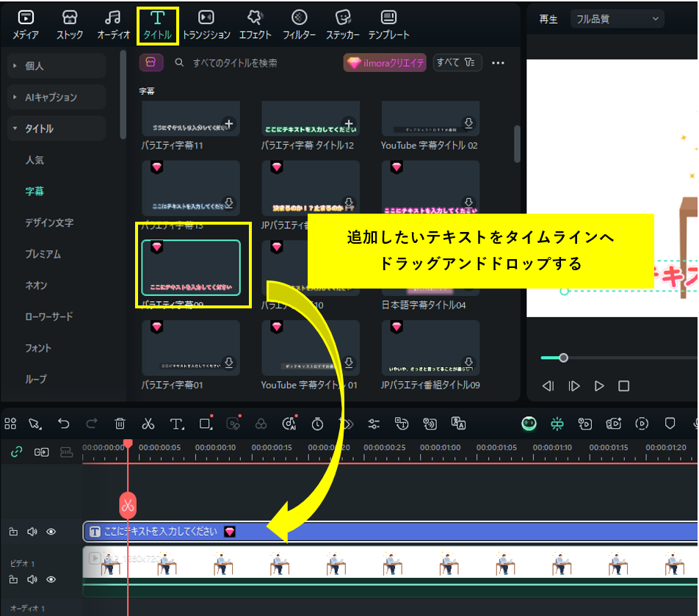This screenshot has height=616, width=699.
Task: Click the ilmoraクリエイティブ button
Action: pyautogui.click(x=385, y=63)
